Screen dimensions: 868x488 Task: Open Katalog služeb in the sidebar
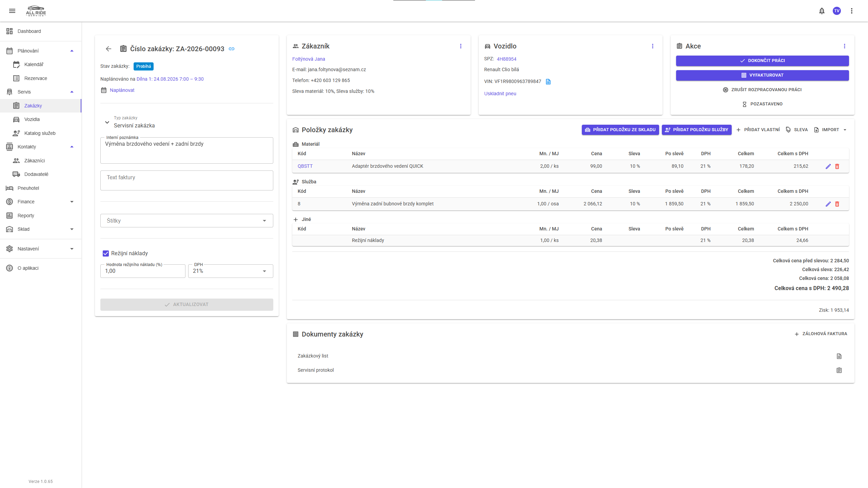click(x=41, y=133)
